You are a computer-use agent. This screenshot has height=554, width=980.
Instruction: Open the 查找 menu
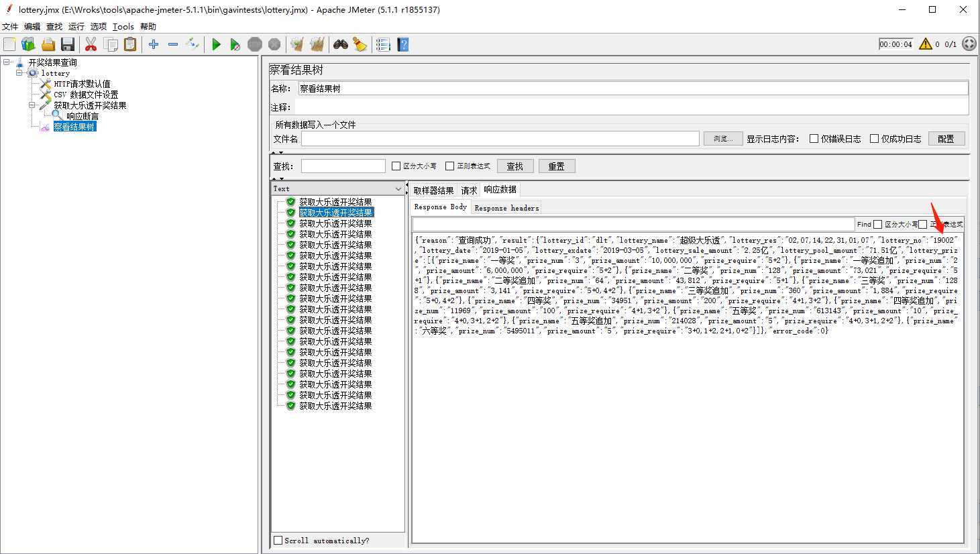54,27
